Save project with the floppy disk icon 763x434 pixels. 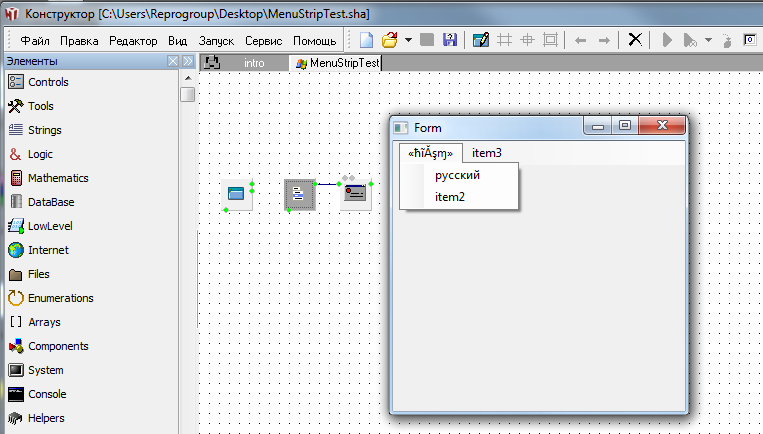(x=450, y=41)
